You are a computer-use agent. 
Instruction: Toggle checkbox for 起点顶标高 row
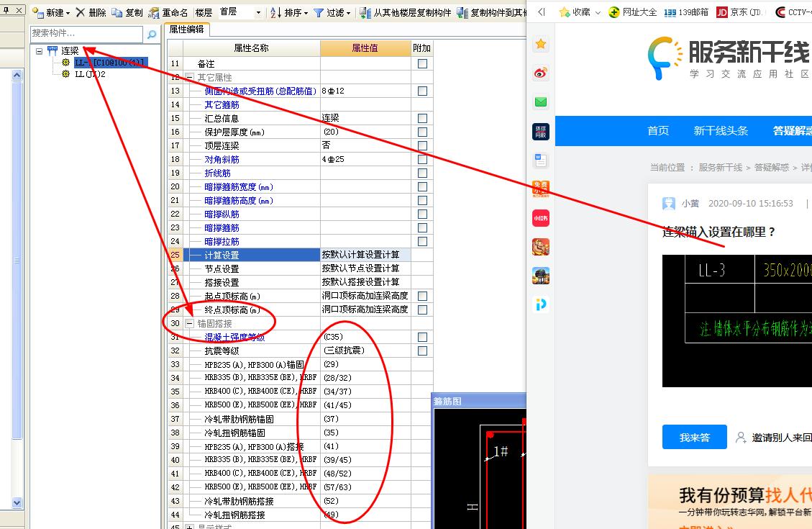[423, 296]
